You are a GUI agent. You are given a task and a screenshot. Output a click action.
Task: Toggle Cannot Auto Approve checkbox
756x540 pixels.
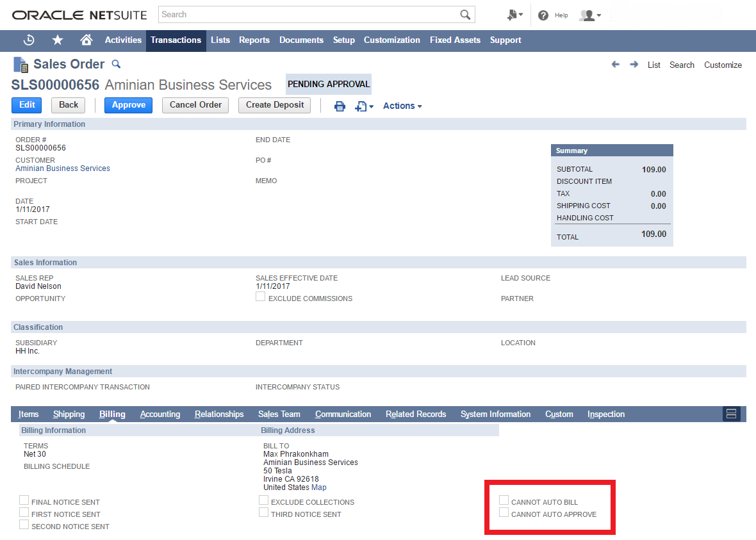[x=504, y=512]
